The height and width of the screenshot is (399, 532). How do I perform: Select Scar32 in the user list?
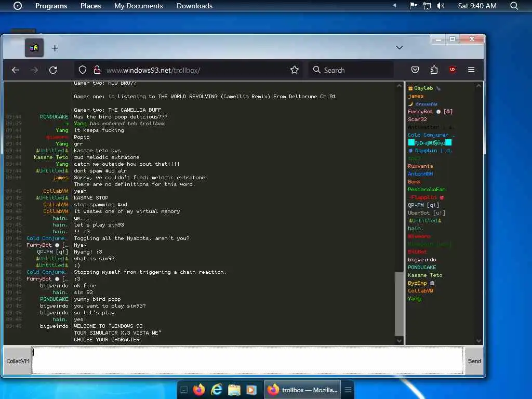pyautogui.click(x=417, y=119)
